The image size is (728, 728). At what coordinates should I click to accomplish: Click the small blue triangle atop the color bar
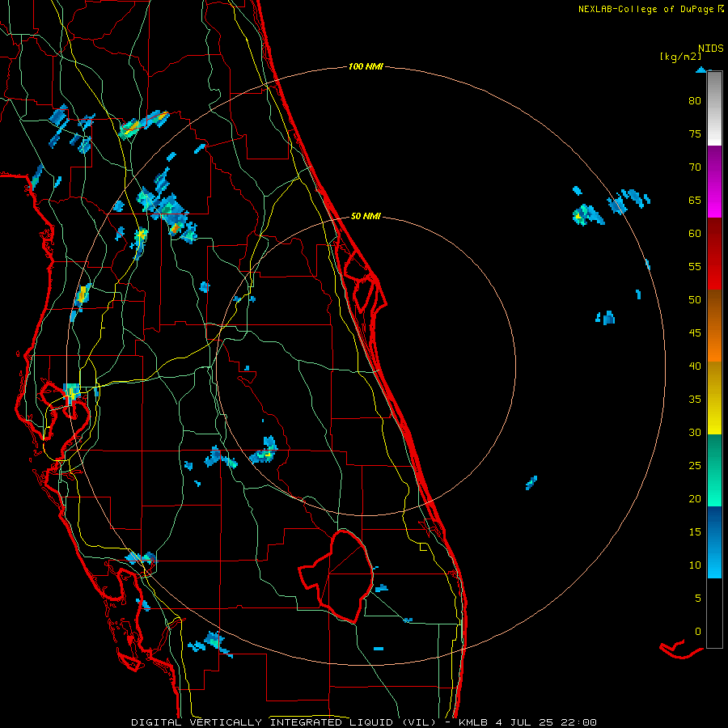(x=701, y=70)
